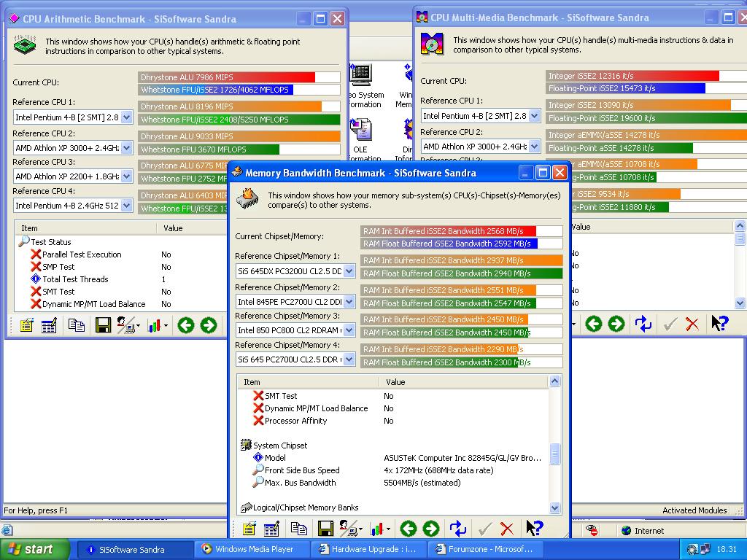Click the green forward arrow in Memory Bandwidth toolbar
The image size is (747, 560).
pyautogui.click(x=431, y=528)
